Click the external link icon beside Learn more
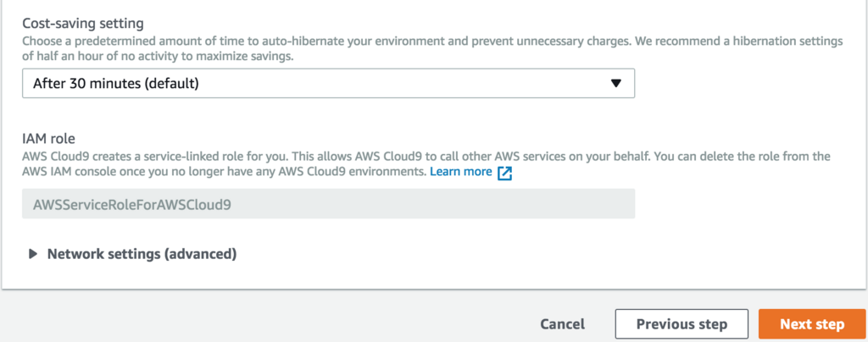The height and width of the screenshot is (342, 868). pyautogui.click(x=505, y=173)
